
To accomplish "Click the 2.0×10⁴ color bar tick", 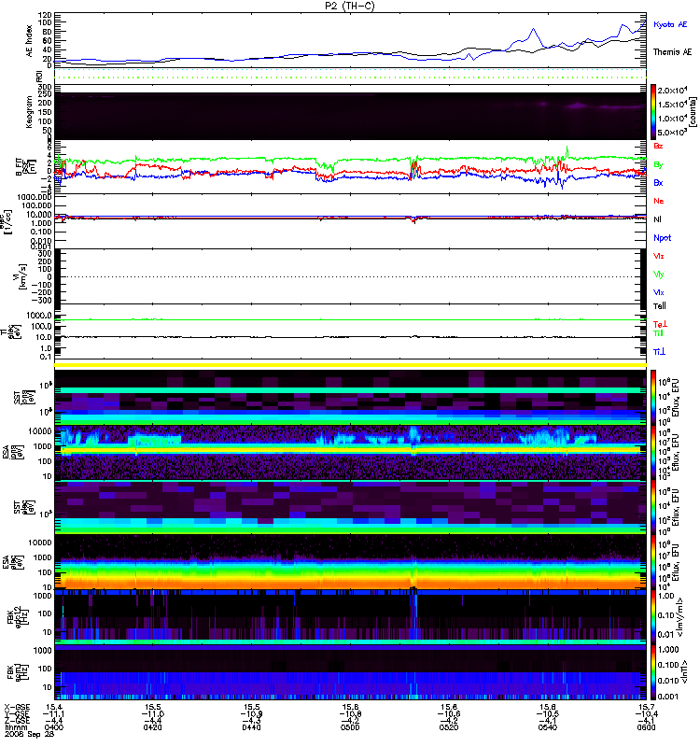I will [672, 91].
